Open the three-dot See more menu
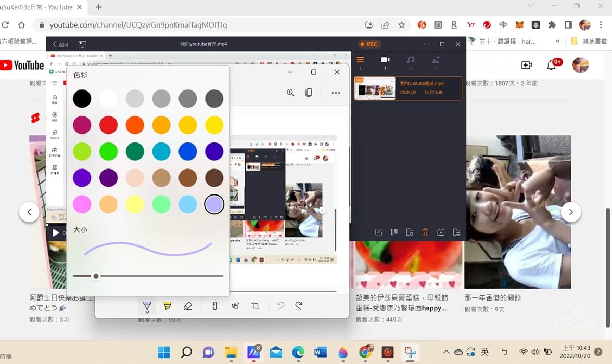The width and height of the screenshot is (612, 364). pyautogui.click(x=336, y=93)
